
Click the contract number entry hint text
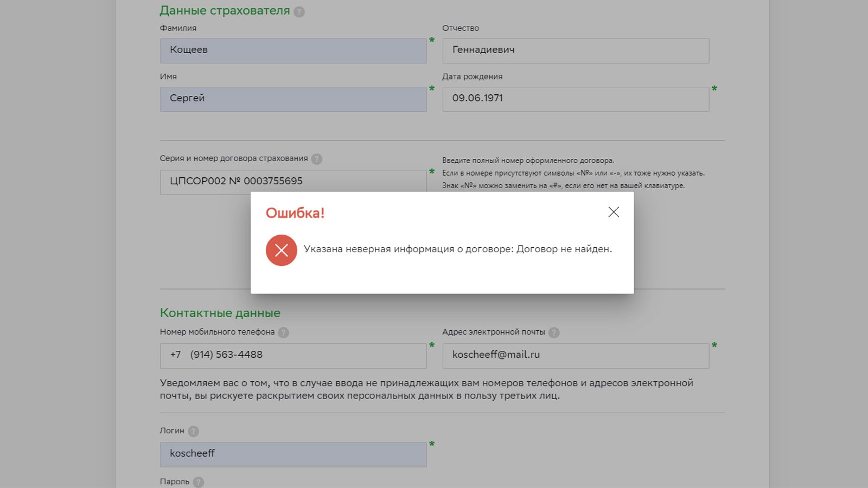[x=572, y=173]
